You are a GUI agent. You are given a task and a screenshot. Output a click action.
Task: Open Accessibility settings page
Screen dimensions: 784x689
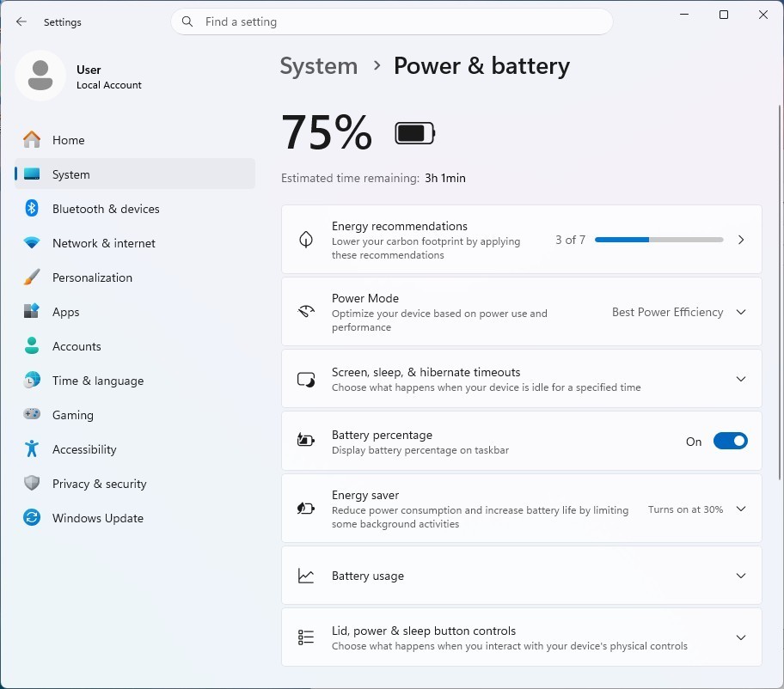tap(135, 448)
